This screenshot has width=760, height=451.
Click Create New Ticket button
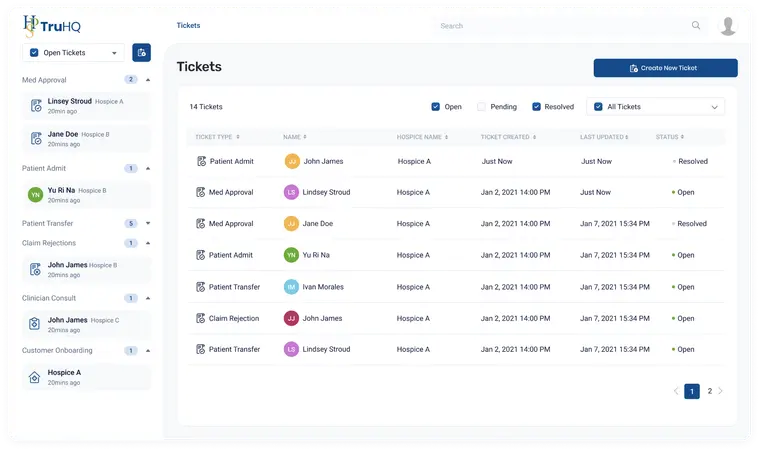665,68
